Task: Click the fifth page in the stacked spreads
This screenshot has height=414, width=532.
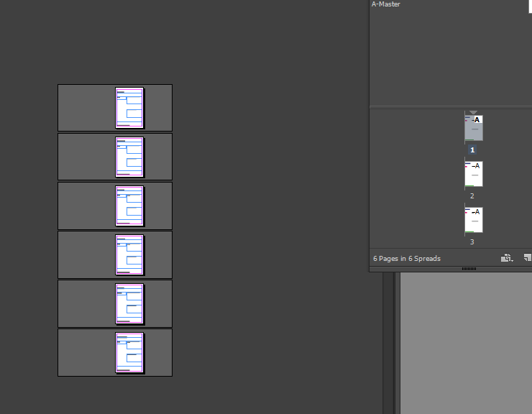Action: 129,304
